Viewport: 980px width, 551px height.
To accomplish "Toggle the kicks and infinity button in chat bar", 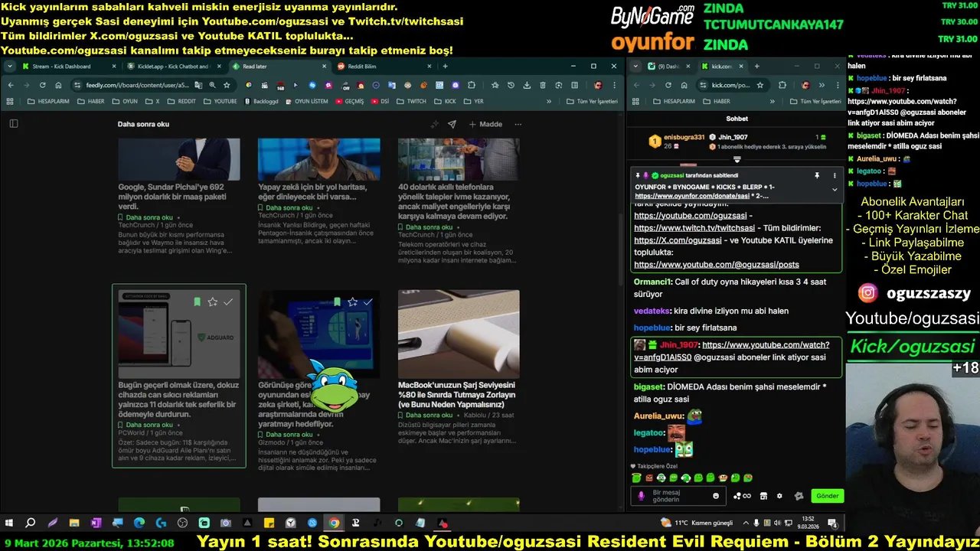I will [x=742, y=496].
